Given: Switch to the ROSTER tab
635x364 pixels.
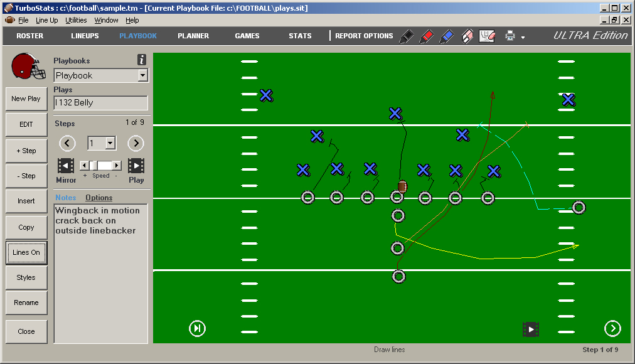Looking at the screenshot, I should [x=29, y=36].
